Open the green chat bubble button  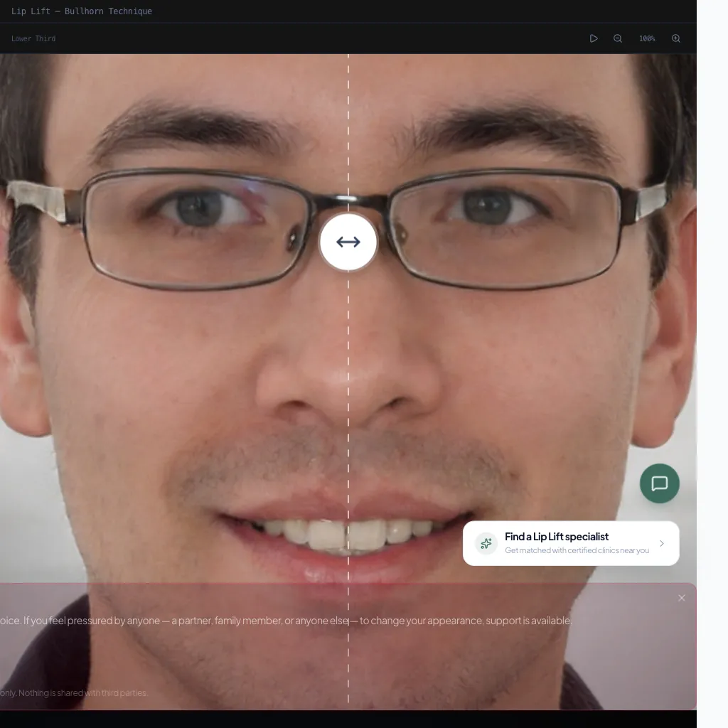[660, 483]
